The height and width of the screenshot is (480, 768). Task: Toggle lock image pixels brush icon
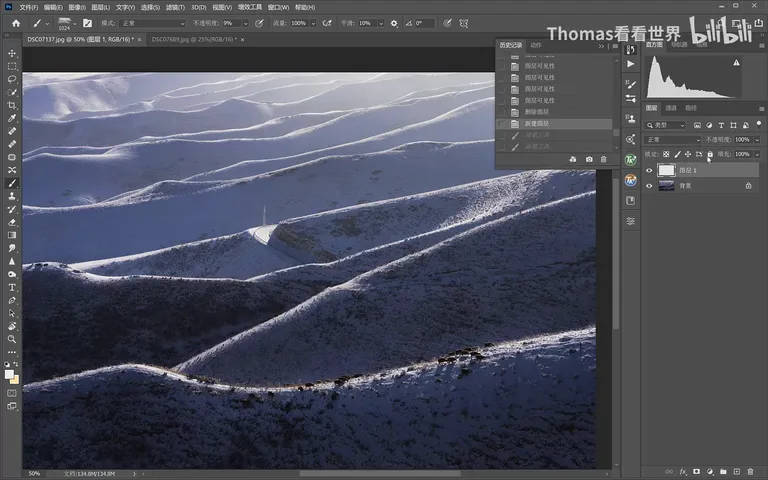(x=677, y=154)
